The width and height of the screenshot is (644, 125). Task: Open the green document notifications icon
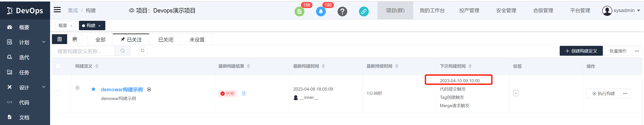point(299,11)
